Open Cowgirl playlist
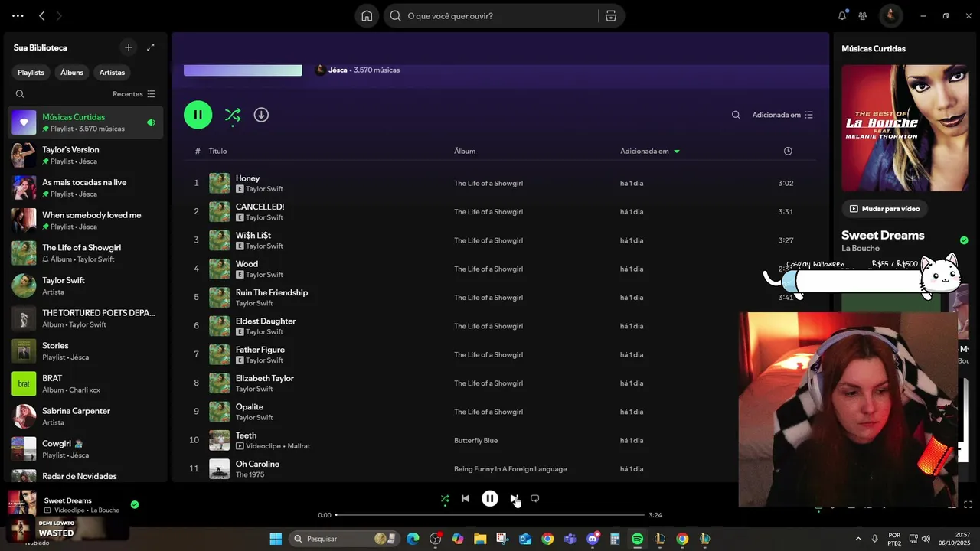This screenshot has width=980, height=551. pos(85,449)
